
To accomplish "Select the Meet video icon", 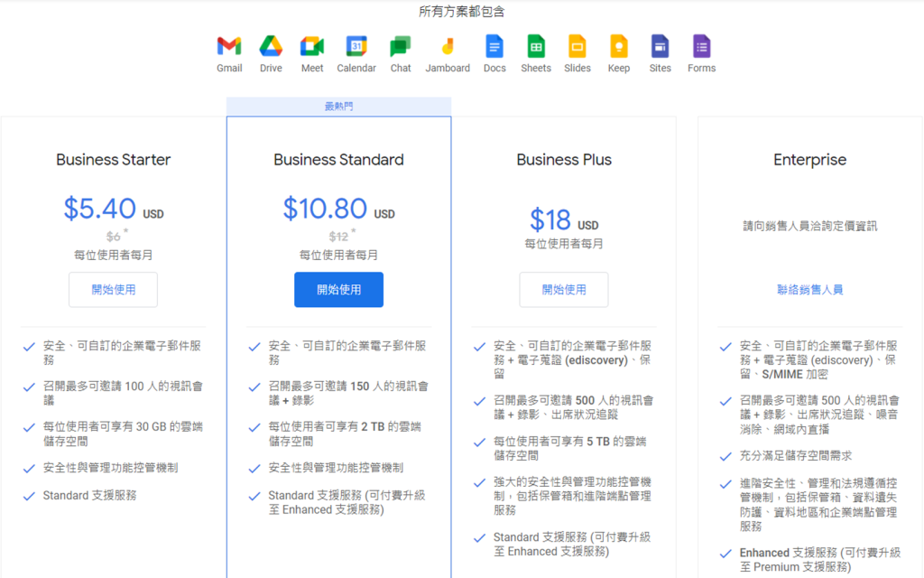I will (x=312, y=46).
